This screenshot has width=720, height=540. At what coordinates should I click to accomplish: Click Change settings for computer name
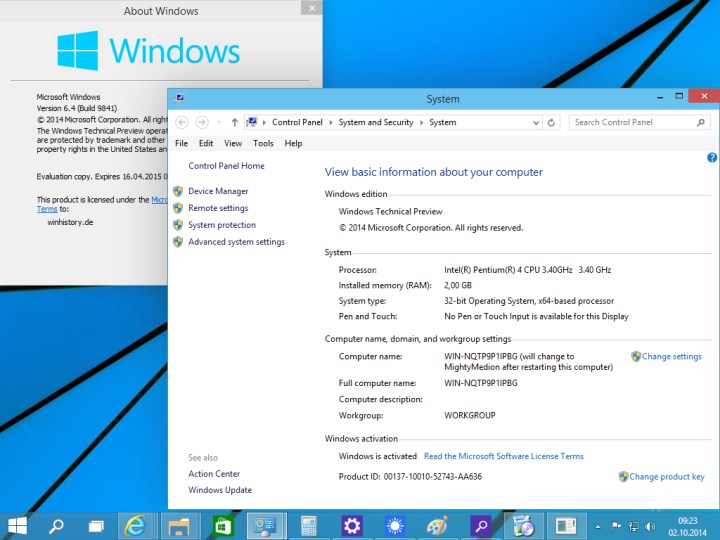point(671,356)
